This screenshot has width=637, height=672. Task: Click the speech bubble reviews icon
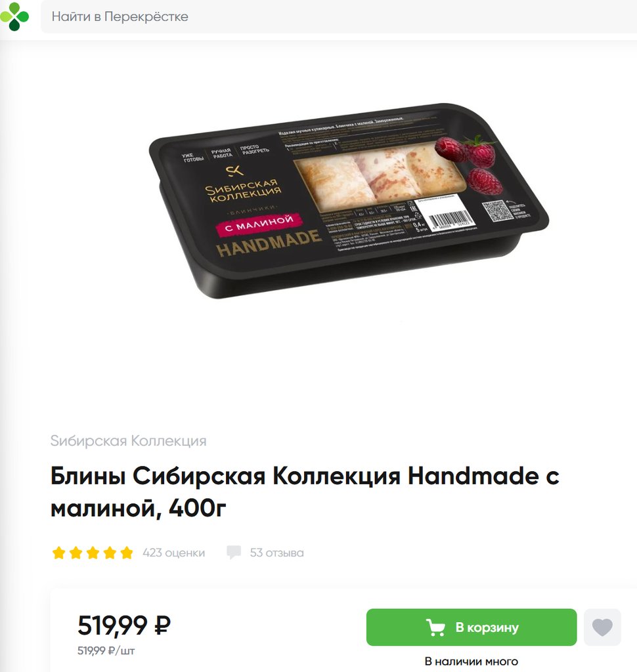coord(234,553)
